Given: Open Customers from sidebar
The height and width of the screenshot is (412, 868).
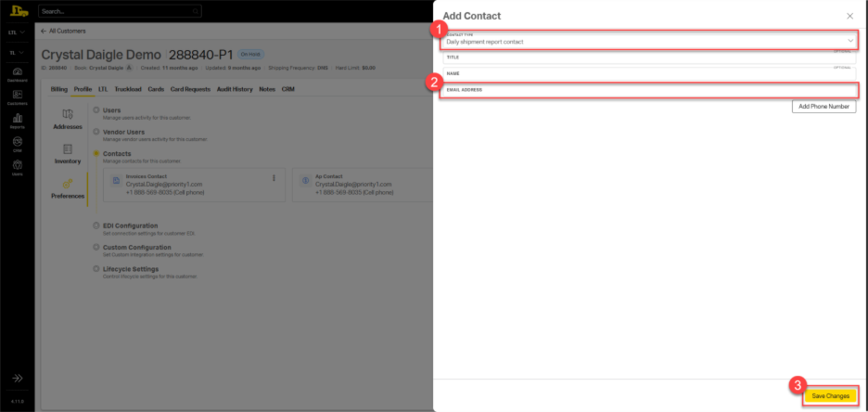Looking at the screenshot, I should pos(18,97).
